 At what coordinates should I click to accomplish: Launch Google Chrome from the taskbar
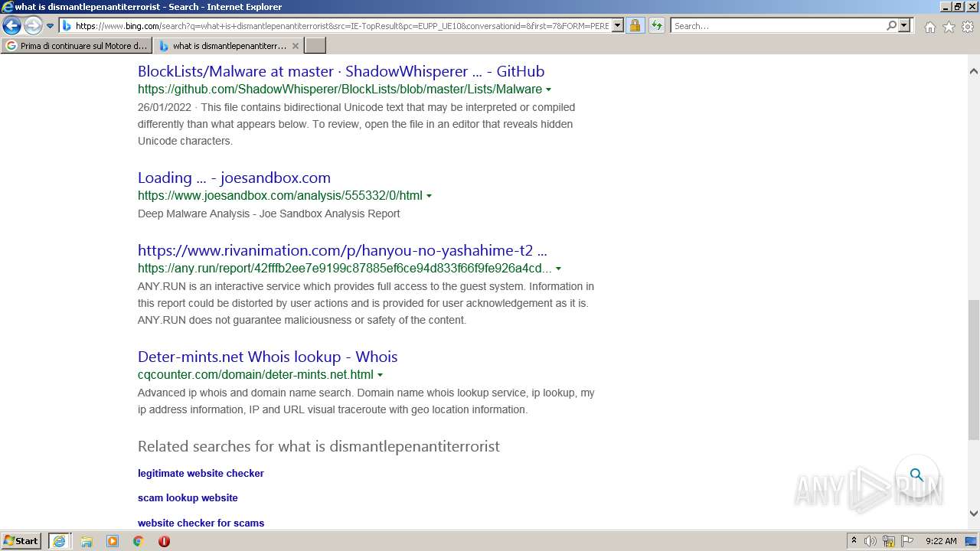139,541
